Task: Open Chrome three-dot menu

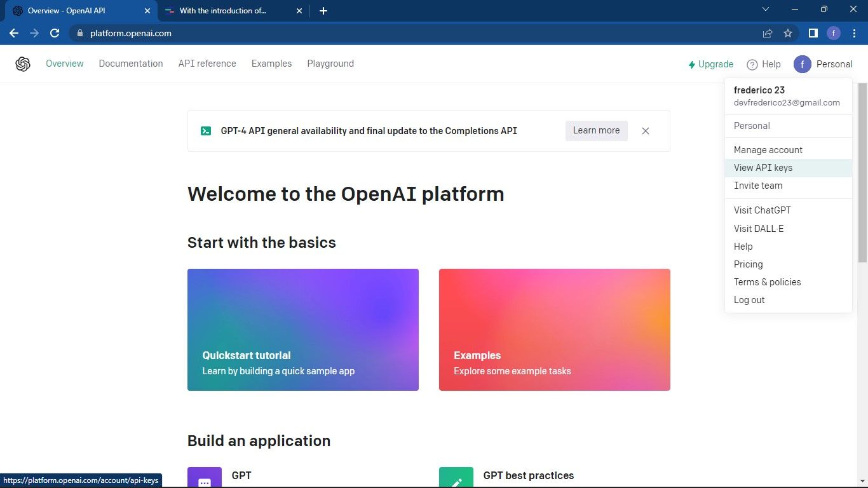Action: click(854, 33)
